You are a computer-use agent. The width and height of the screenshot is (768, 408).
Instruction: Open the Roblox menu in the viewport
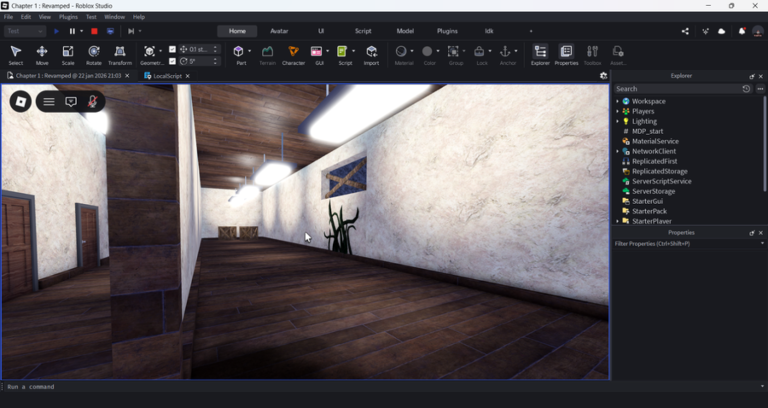point(21,101)
